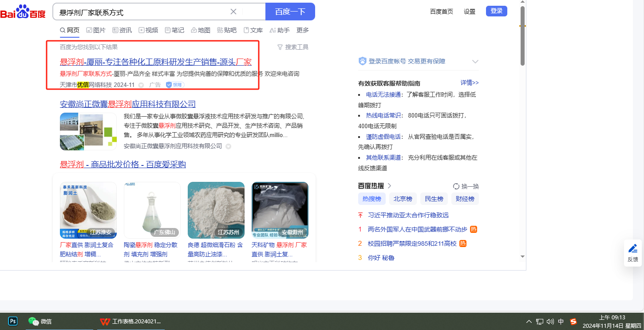
Task: Open 微信 WeChat from the taskbar
Action: click(40, 321)
